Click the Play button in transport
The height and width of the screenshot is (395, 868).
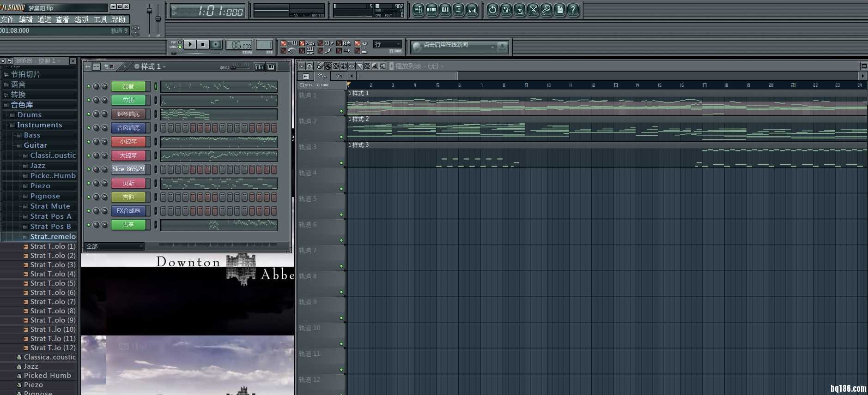189,44
